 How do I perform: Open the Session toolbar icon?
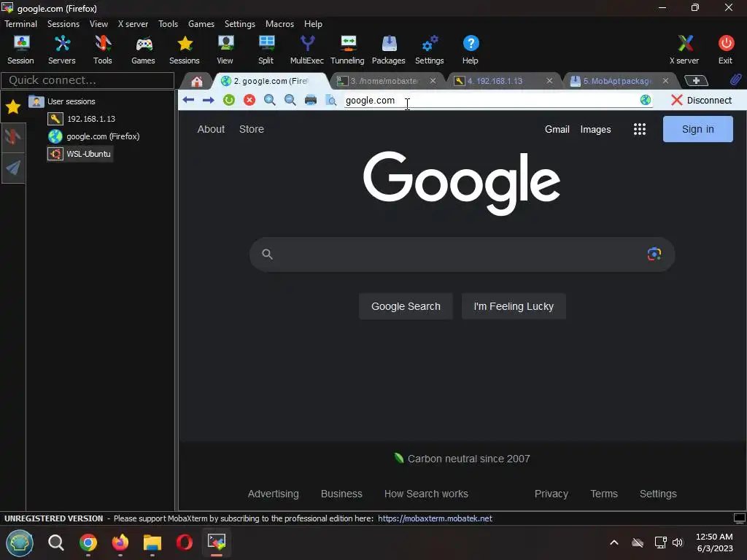tap(20, 50)
